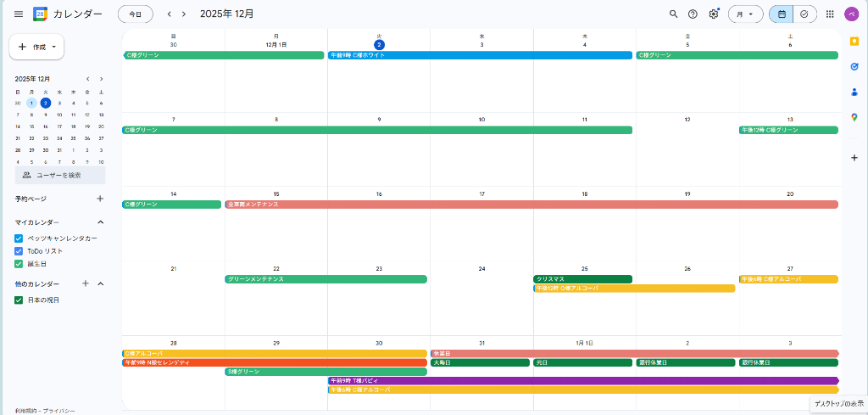Image resolution: width=868 pixels, height=415 pixels.
Task: Click the 今日 button
Action: pos(136,14)
